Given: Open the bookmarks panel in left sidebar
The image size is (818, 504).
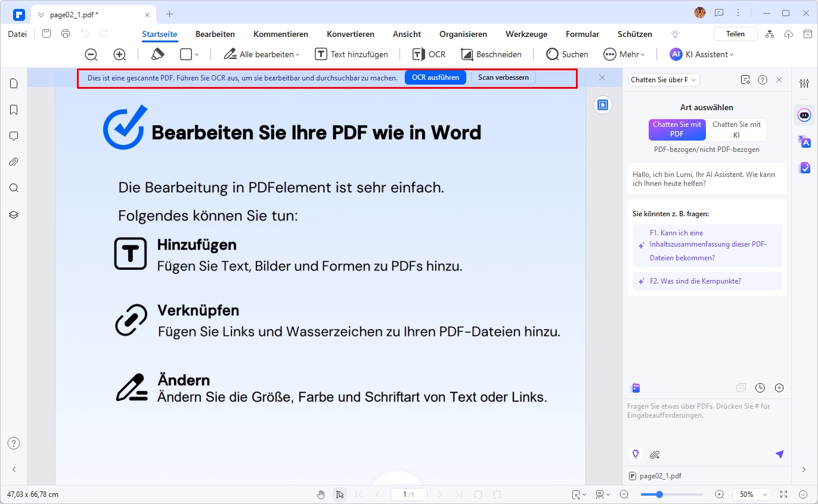Looking at the screenshot, I should 14,110.
